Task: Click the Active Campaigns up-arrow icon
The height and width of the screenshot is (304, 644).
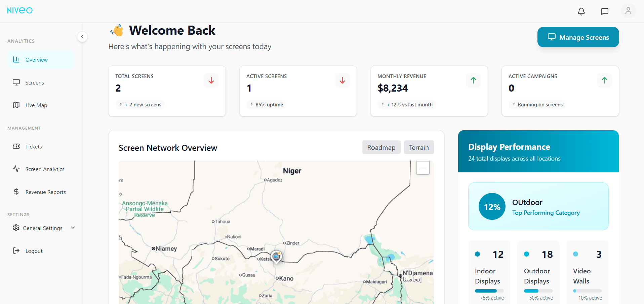Action: coord(604,80)
